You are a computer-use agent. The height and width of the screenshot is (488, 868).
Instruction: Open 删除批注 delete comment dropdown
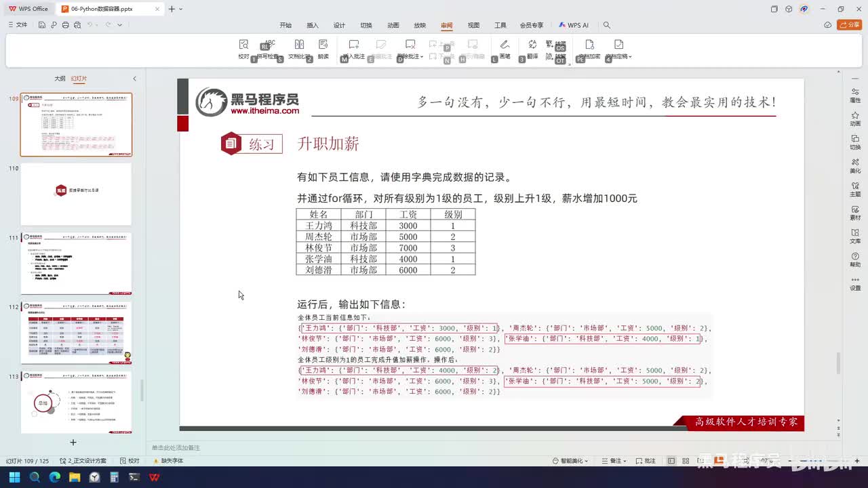(x=410, y=49)
